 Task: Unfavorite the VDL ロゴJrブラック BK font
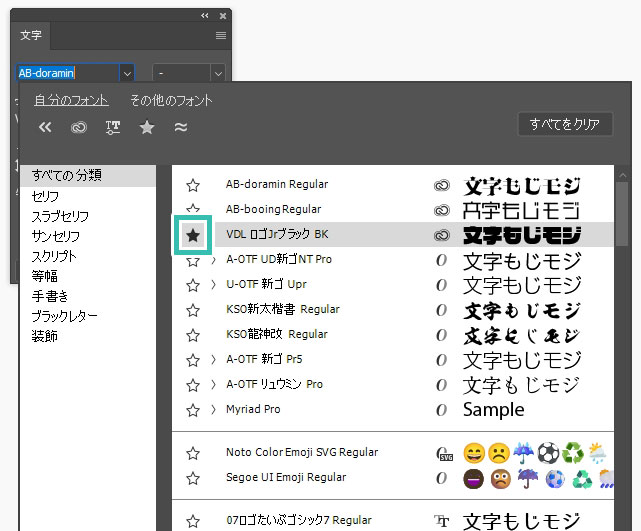(x=193, y=235)
